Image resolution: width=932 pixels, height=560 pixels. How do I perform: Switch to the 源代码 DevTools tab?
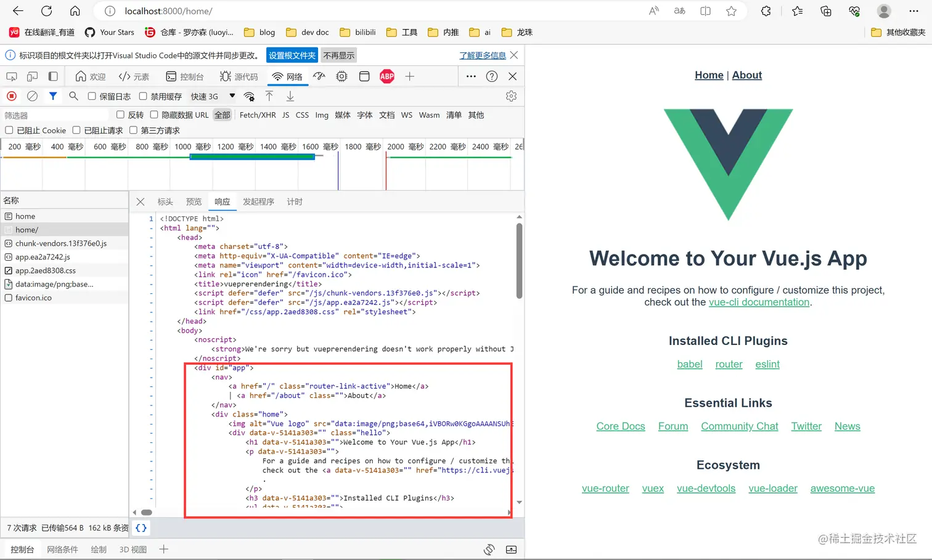pyautogui.click(x=239, y=76)
